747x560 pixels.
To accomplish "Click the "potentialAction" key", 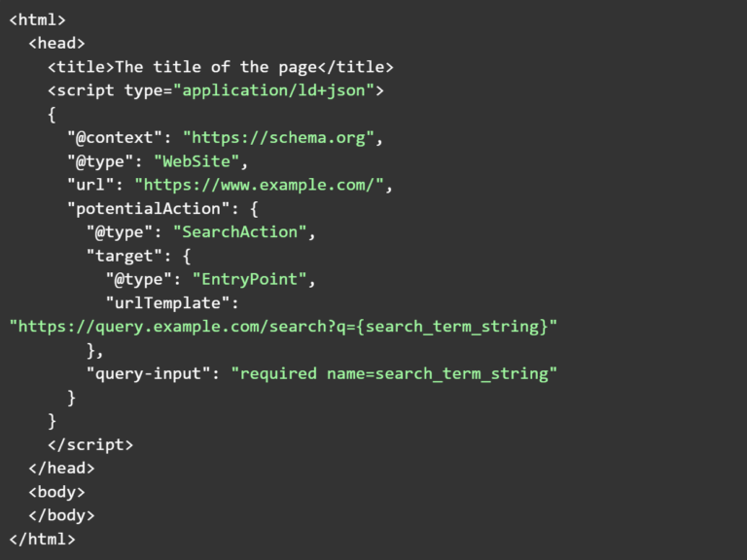I will [x=143, y=208].
